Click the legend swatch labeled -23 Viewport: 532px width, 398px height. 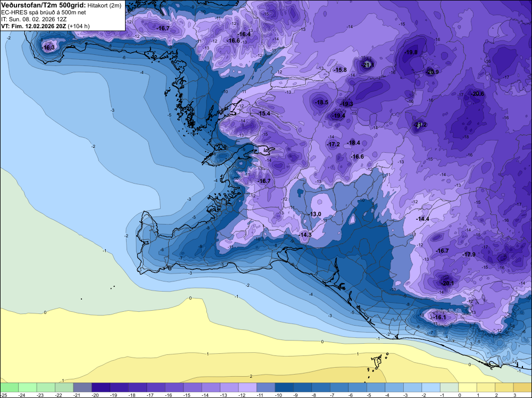46,387
